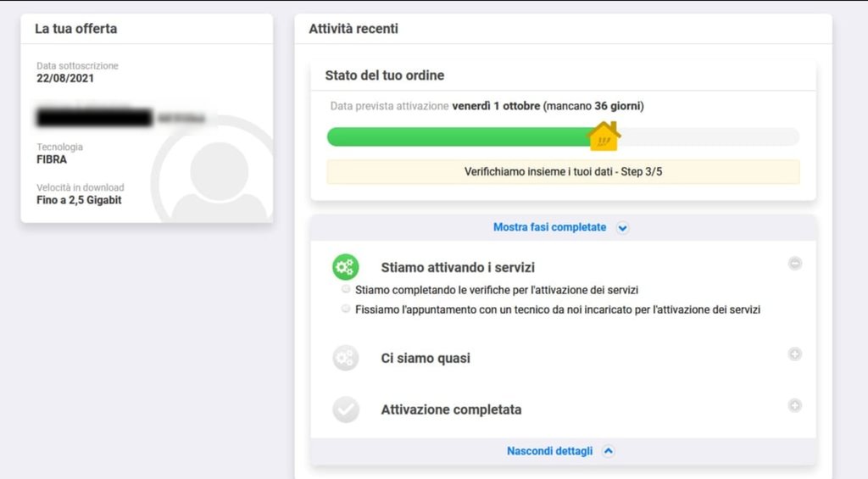Click the grey gears icon beside Ci siamo quasi
The width and height of the screenshot is (868, 479).
pyautogui.click(x=346, y=358)
